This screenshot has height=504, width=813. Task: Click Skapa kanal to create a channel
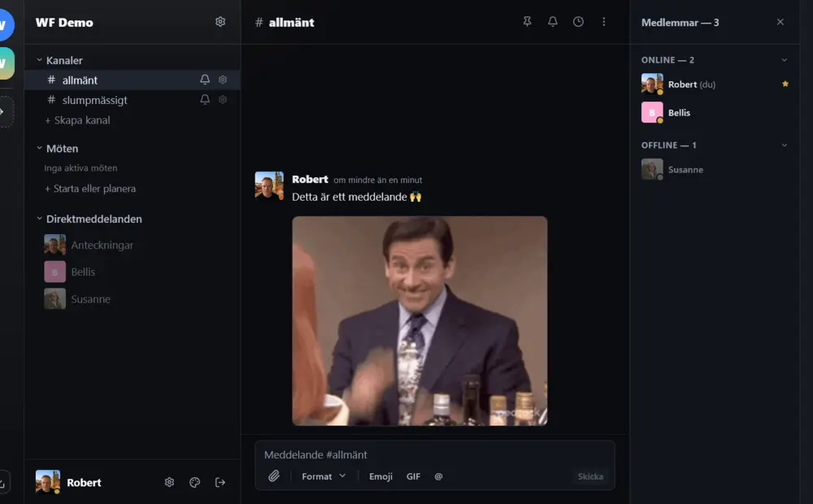pos(77,120)
